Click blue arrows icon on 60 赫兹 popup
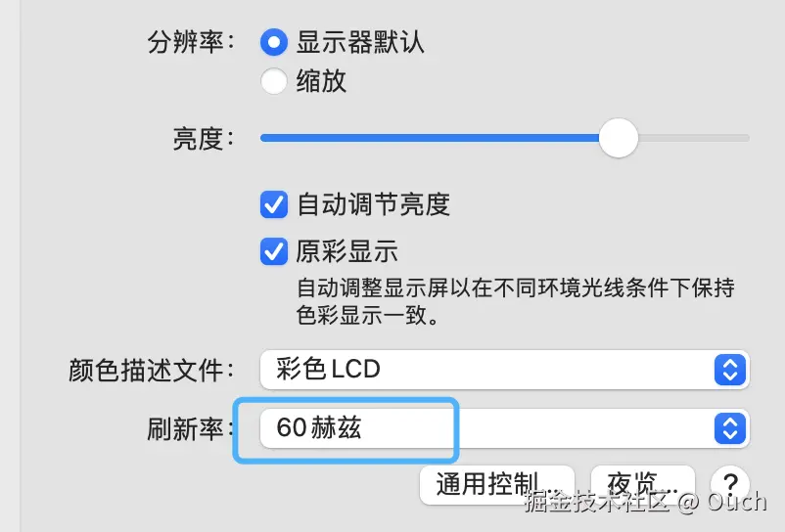Image resolution: width=785 pixels, height=532 pixels. 730,428
